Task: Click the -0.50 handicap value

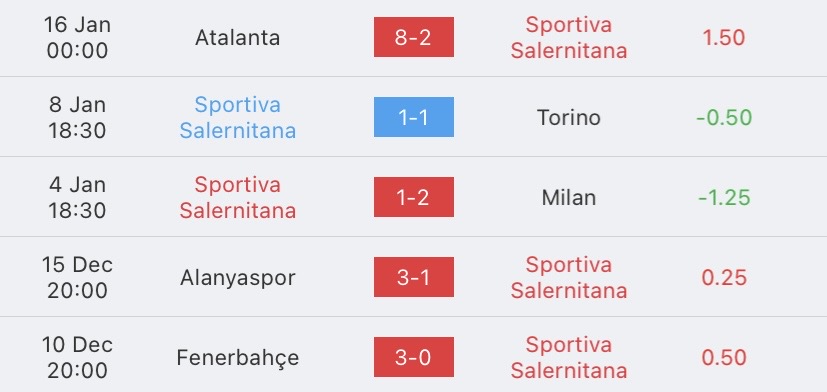Action: pyautogui.click(x=724, y=118)
